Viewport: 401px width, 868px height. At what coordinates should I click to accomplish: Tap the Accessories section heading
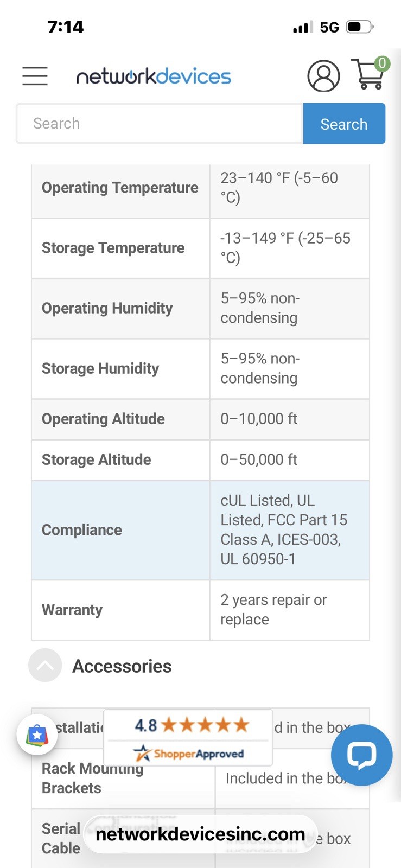pyautogui.click(x=122, y=666)
